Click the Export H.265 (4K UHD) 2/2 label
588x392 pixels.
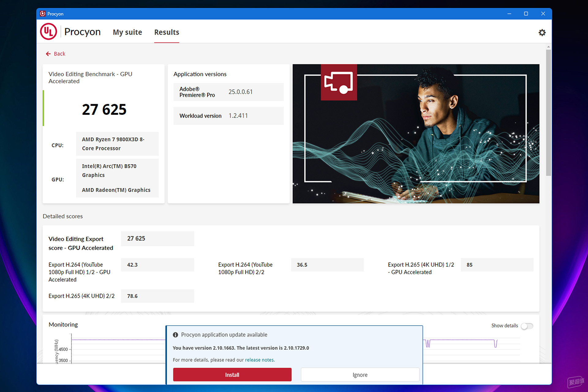pyautogui.click(x=81, y=296)
